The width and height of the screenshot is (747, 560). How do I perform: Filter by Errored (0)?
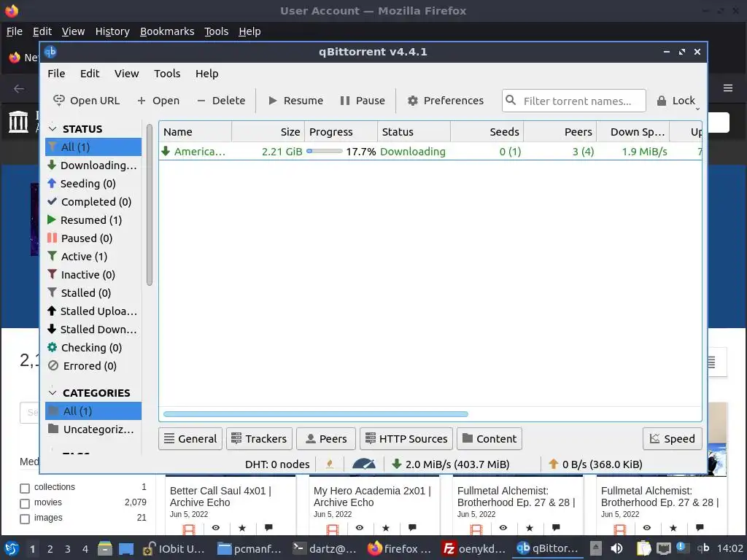point(93,366)
